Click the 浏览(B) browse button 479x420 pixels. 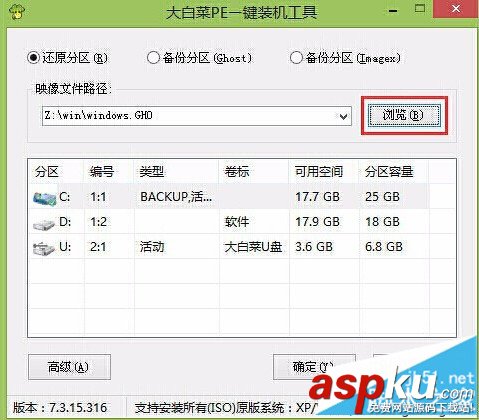404,115
